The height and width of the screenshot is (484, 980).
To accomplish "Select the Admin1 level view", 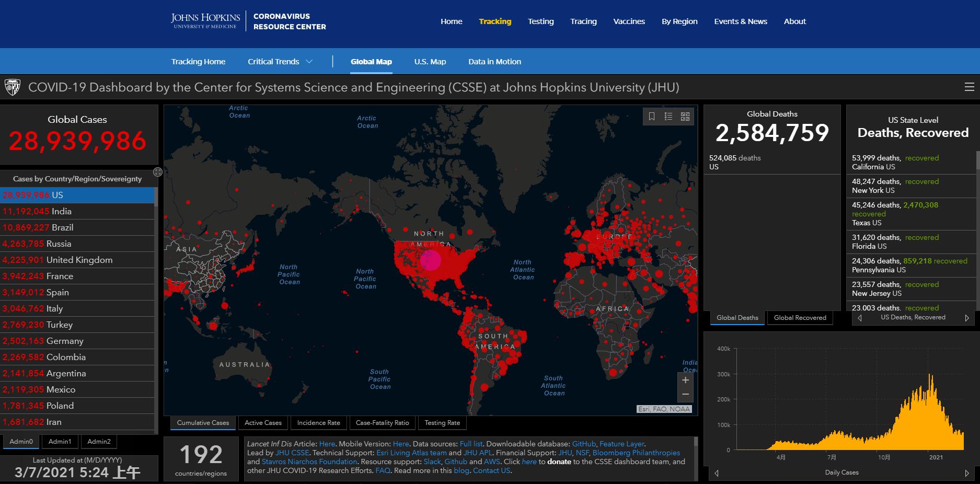I will [x=60, y=442].
